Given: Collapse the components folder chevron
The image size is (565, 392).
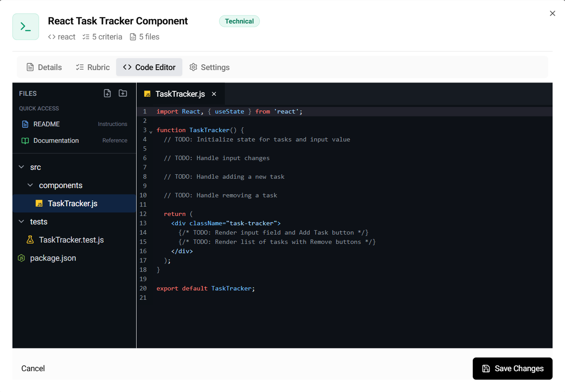Looking at the screenshot, I should pyautogui.click(x=30, y=185).
